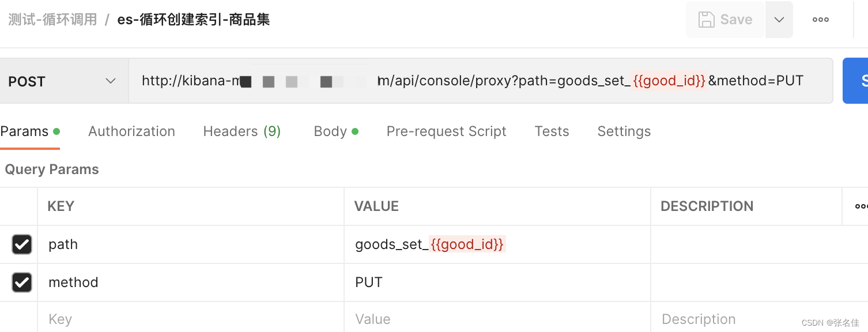Image resolution: width=868 pixels, height=332 pixels.
Task: Open the POST method dropdown
Action: pos(62,81)
